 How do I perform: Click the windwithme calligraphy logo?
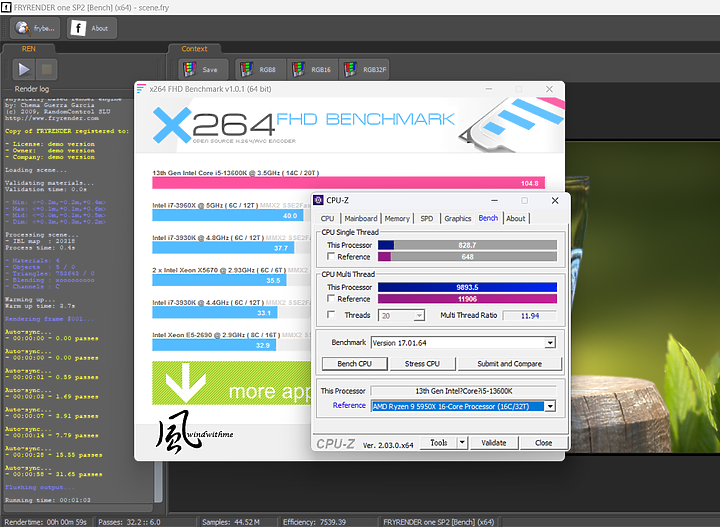(194, 432)
